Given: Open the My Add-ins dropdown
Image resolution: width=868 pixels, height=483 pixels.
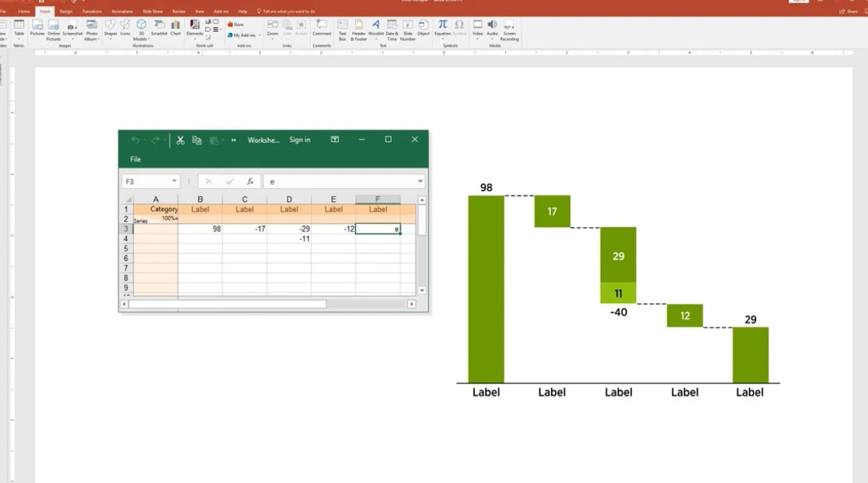Looking at the screenshot, I should coord(243,35).
